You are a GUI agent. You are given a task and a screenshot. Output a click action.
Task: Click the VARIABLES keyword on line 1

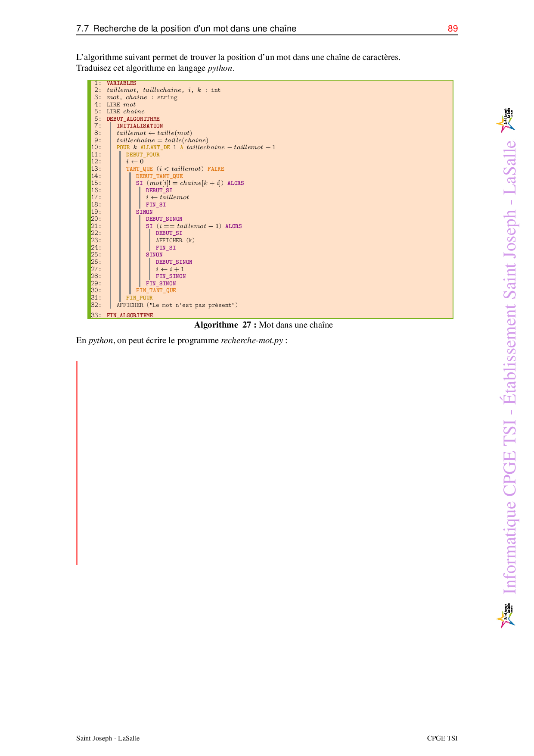(x=121, y=83)
